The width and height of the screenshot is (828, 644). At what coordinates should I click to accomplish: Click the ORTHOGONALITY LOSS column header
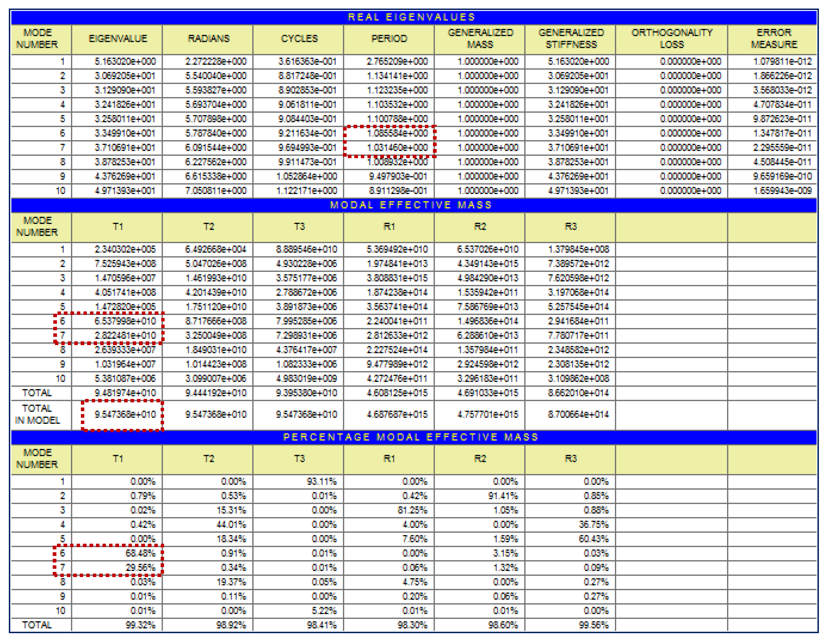click(x=672, y=39)
